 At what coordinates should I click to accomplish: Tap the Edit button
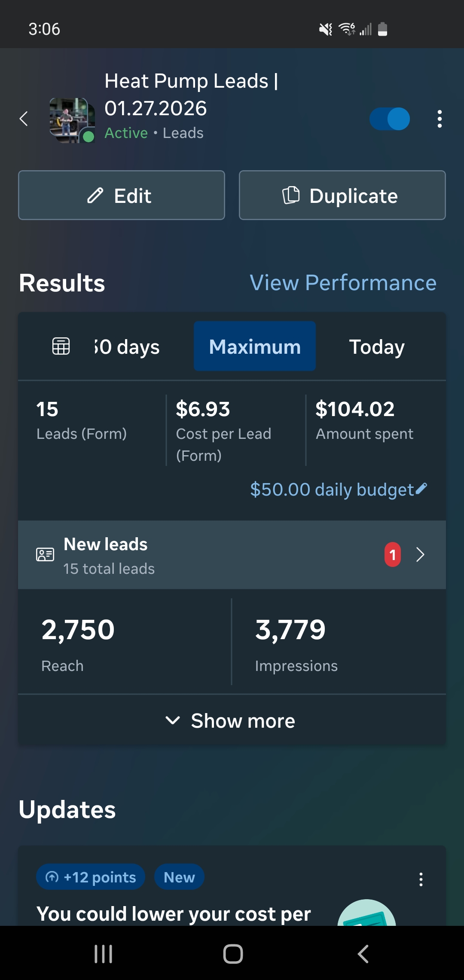click(122, 196)
